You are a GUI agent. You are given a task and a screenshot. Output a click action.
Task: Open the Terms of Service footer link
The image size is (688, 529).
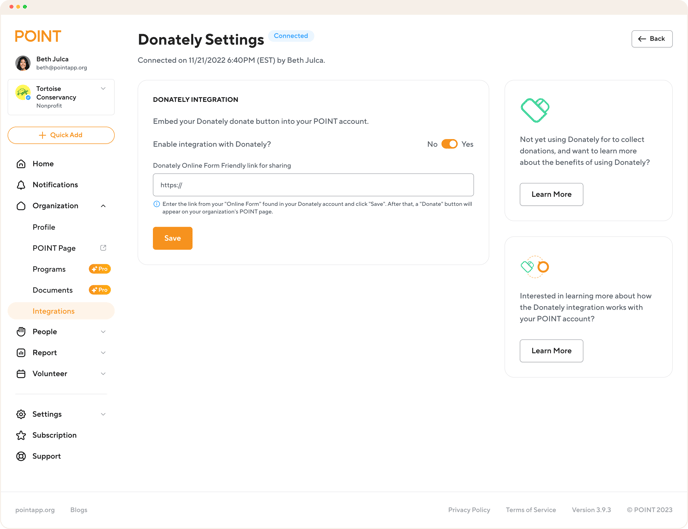pos(531,510)
